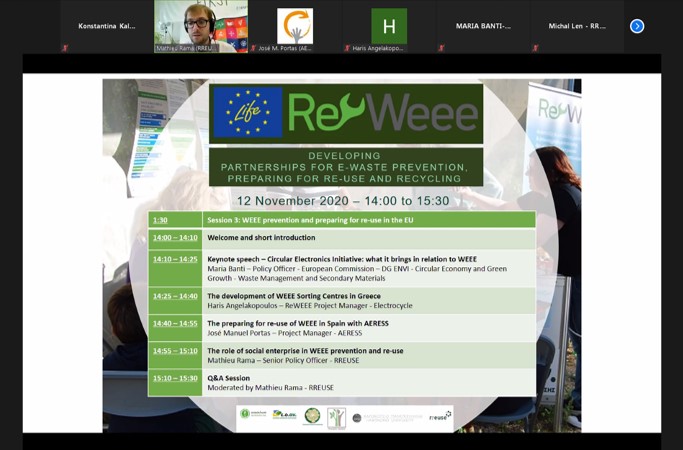
Task: Click the E.Δ.ΣΝΑ-style blue-yellow partner logo
Action: (284, 414)
